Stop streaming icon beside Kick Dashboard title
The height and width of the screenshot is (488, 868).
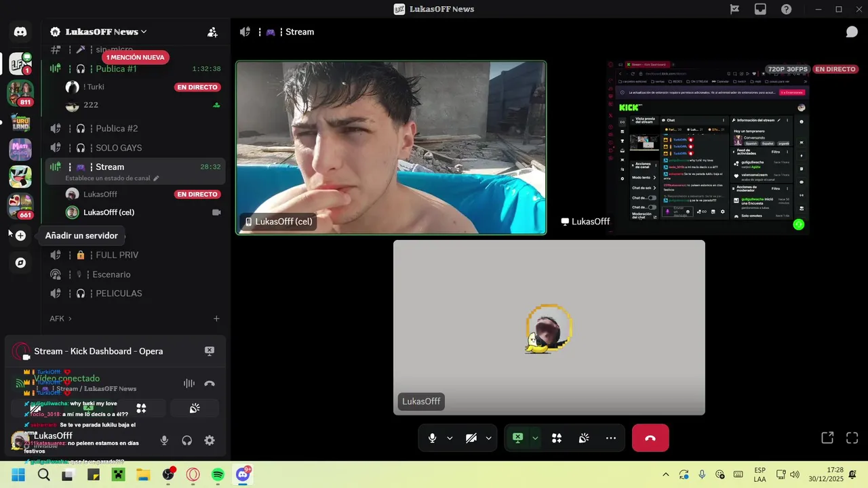pyautogui.click(x=210, y=351)
